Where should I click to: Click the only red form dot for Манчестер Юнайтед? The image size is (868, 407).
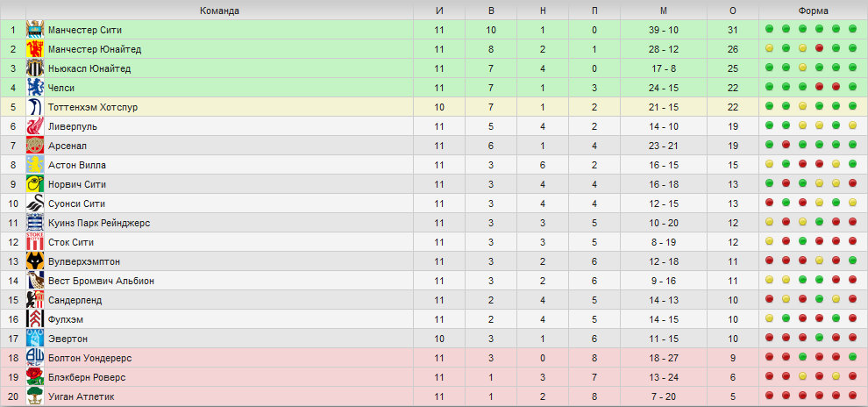coord(819,48)
